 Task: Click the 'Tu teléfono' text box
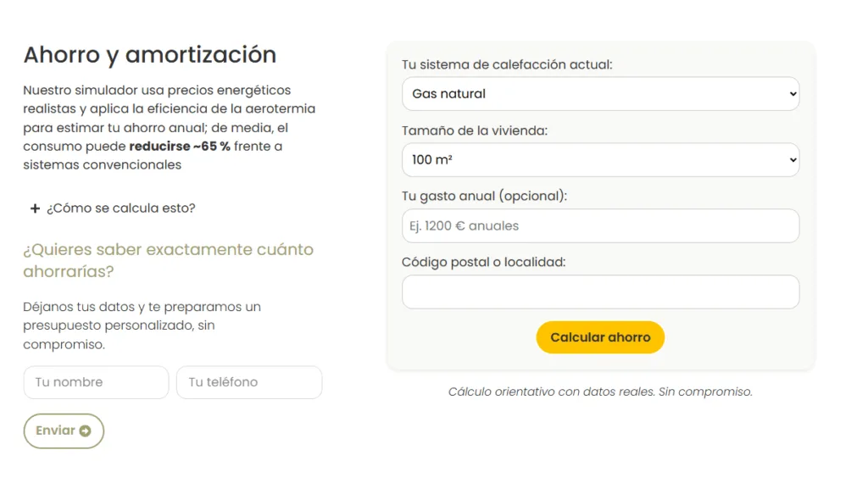(x=248, y=382)
